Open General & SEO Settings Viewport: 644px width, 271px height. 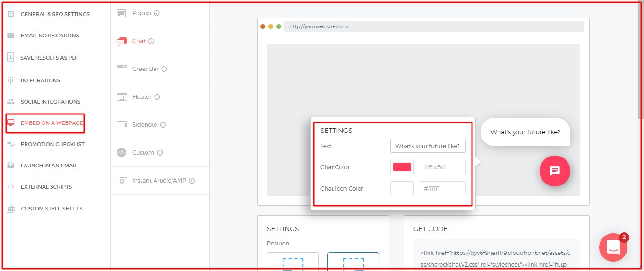point(55,14)
